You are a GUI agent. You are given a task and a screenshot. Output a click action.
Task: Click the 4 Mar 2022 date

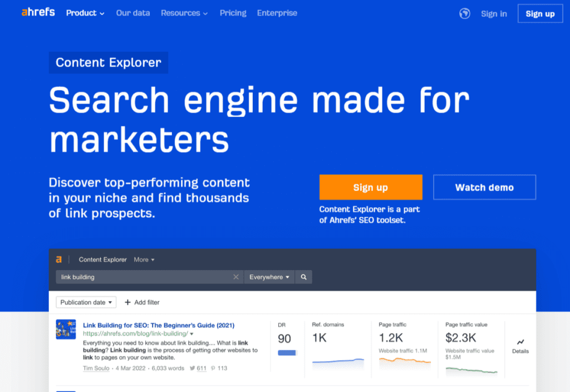pos(130,368)
